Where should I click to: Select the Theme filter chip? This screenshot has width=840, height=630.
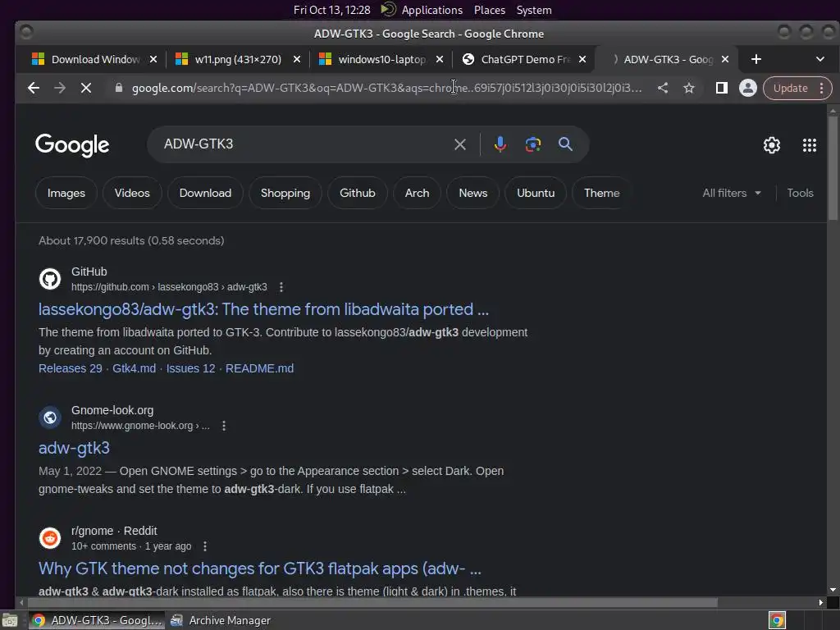[x=601, y=193]
